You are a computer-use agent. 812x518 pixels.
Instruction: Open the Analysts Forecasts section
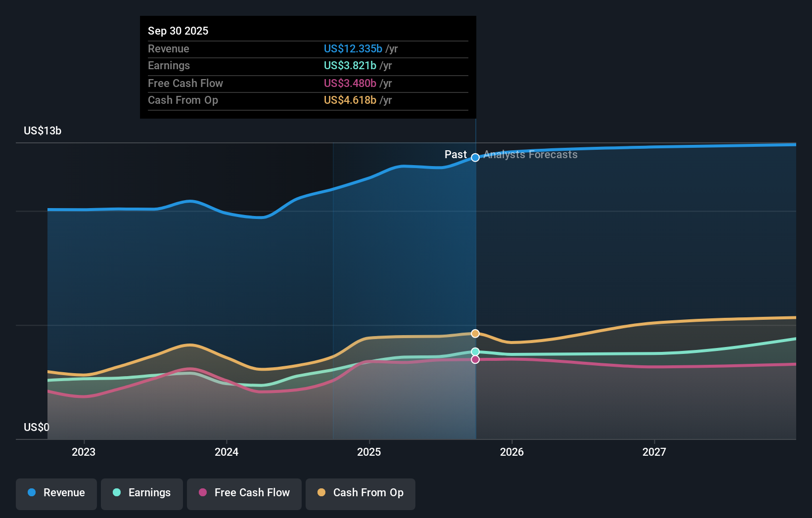[x=530, y=154]
